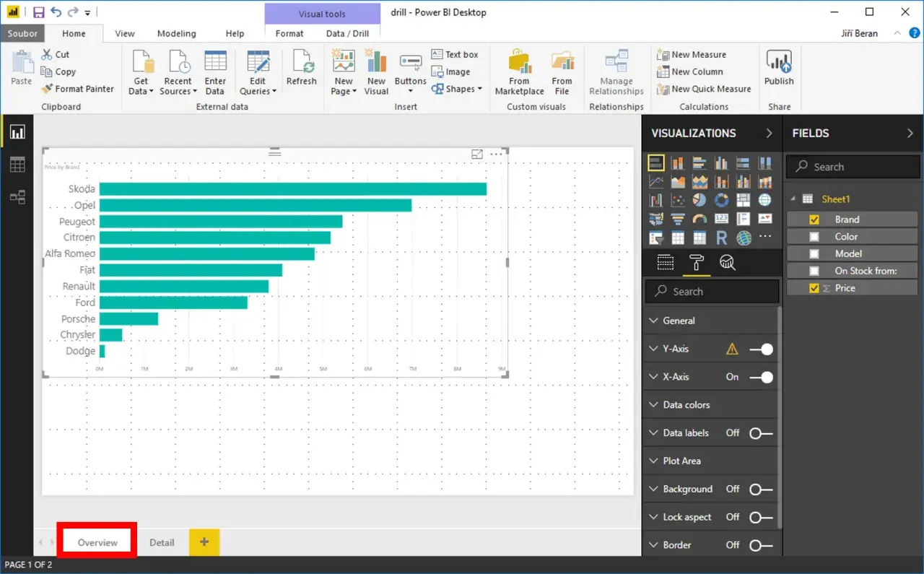This screenshot has height=574, width=924.
Task: Open the Get Data dropdown
Action: 141,72
